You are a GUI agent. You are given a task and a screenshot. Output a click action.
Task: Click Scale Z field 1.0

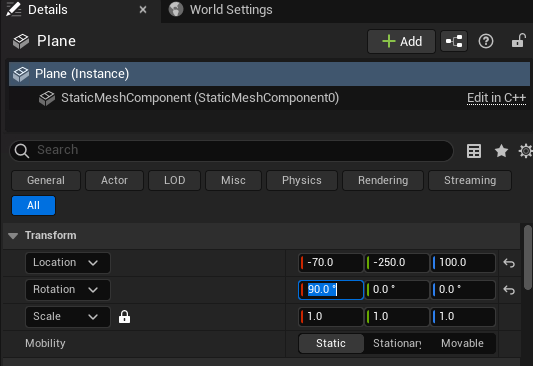[x=463, y=317]
